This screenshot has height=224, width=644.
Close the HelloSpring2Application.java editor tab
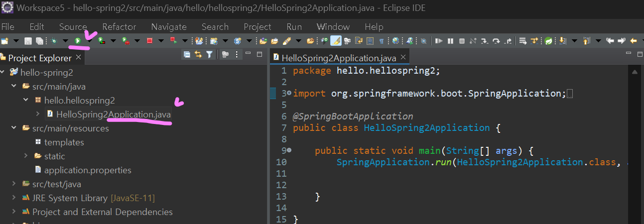[403, 57]
